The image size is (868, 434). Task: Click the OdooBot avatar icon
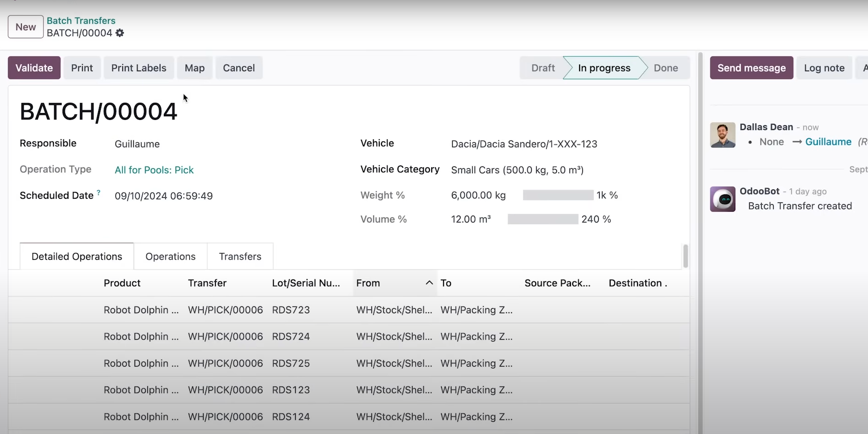point(722,199)
